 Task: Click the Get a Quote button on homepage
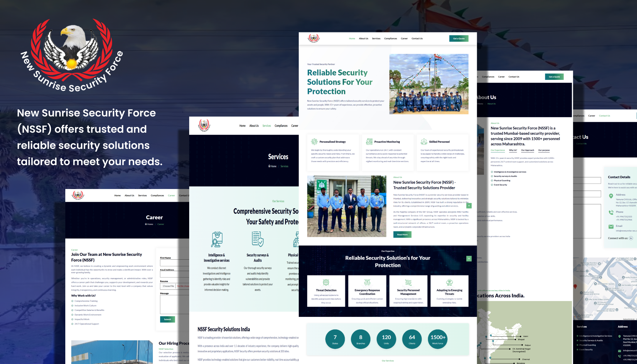[459, 38]
